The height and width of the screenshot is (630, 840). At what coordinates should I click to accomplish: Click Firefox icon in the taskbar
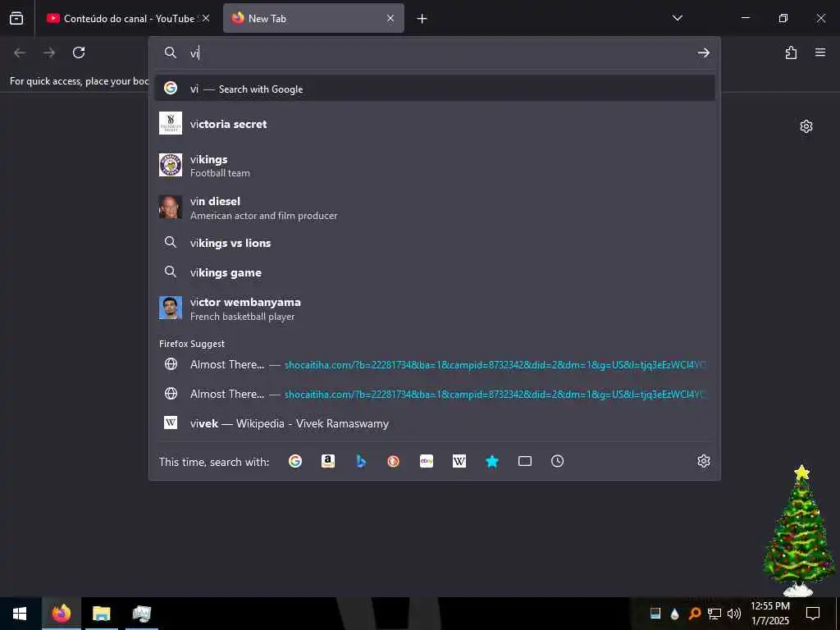62,614
